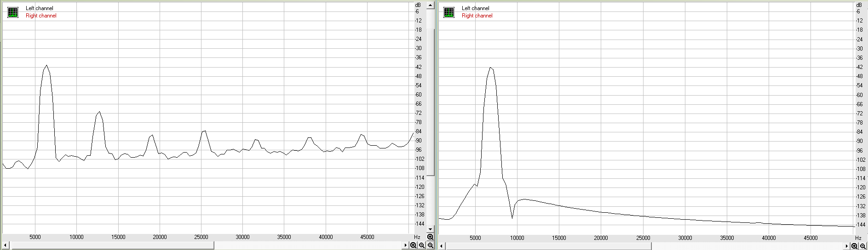Zoom out vertically on the left graph
This screenshot has height=250, width=868.
pyautogui.click(x=430, y=245)
